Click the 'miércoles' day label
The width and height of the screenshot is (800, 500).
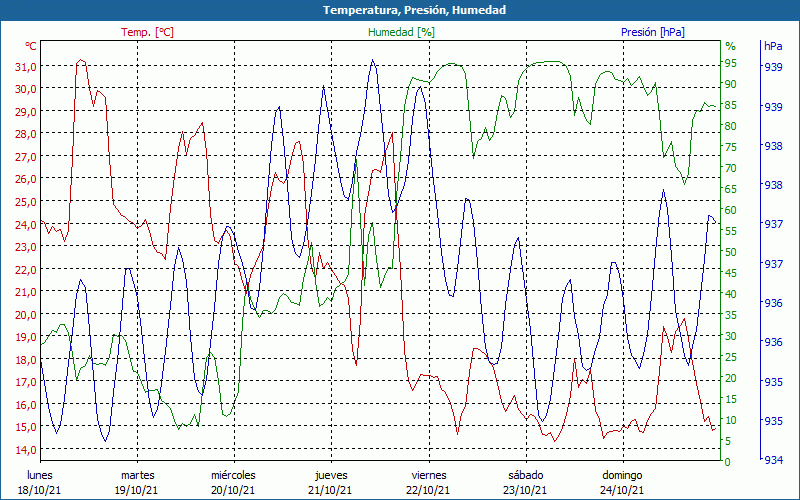(x=234, y=476)
